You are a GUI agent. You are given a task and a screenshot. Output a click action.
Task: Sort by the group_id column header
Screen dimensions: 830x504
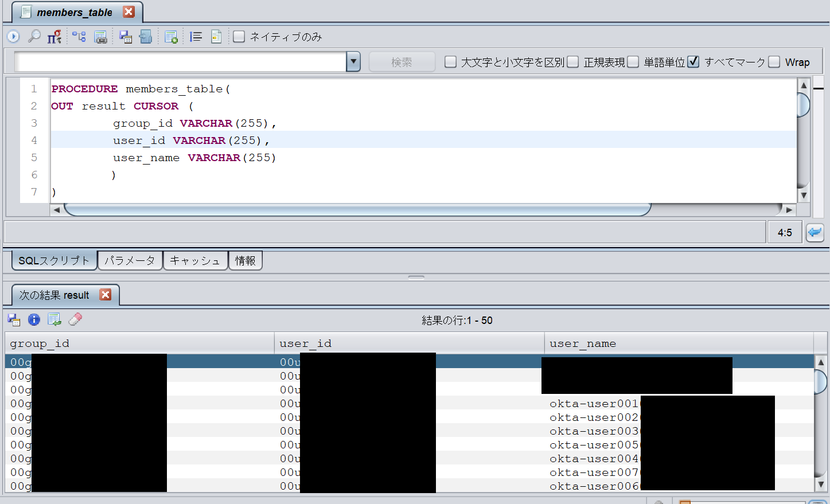click(139, 343)
